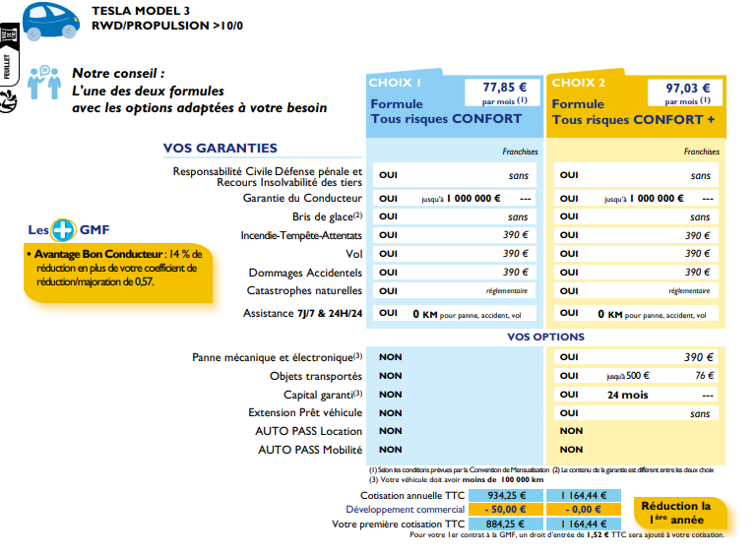This screenshot has height=555, width=756.
Task: Select the 'Dommages Accidentels' row label
Action: (x=305, y=273)
